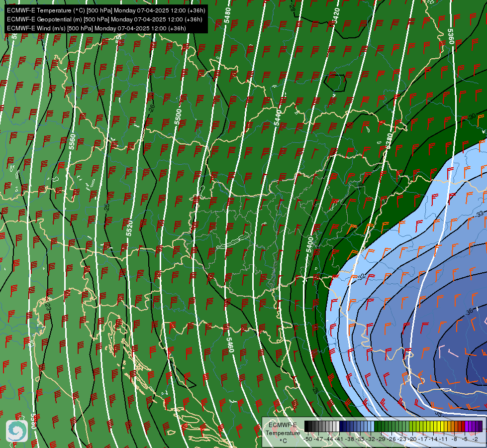Click the -5 value on the legend scale
Viewport: 487px width, 448px height.
[465, 439]
